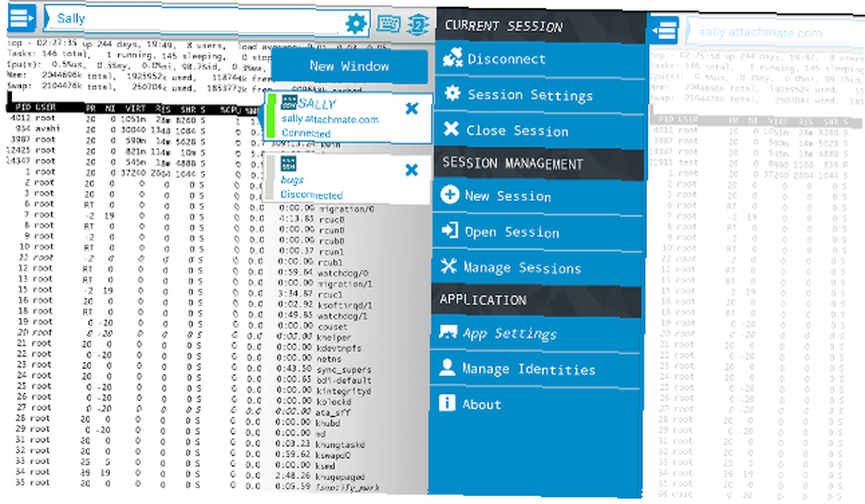The width and height of the screenshot is (865, 504).
Task: Click the tools icon beside Manage Sessions
Action: pyautogui.click(x=448, y=265)
